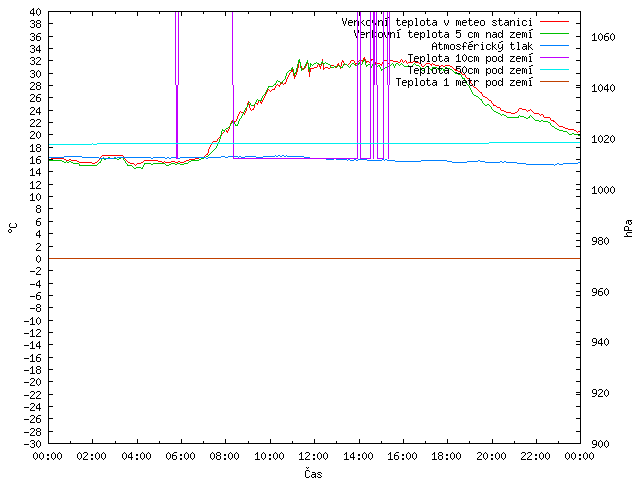Click the right axis value '980'

(600, 241)
